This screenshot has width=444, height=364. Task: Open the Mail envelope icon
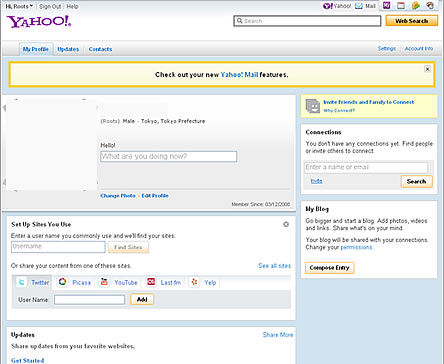(359, 6)
